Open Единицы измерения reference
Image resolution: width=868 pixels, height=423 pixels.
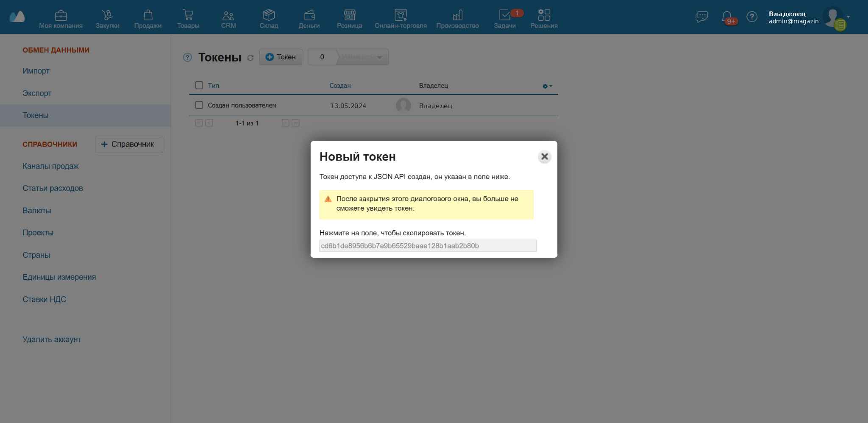tap(59, 277)
